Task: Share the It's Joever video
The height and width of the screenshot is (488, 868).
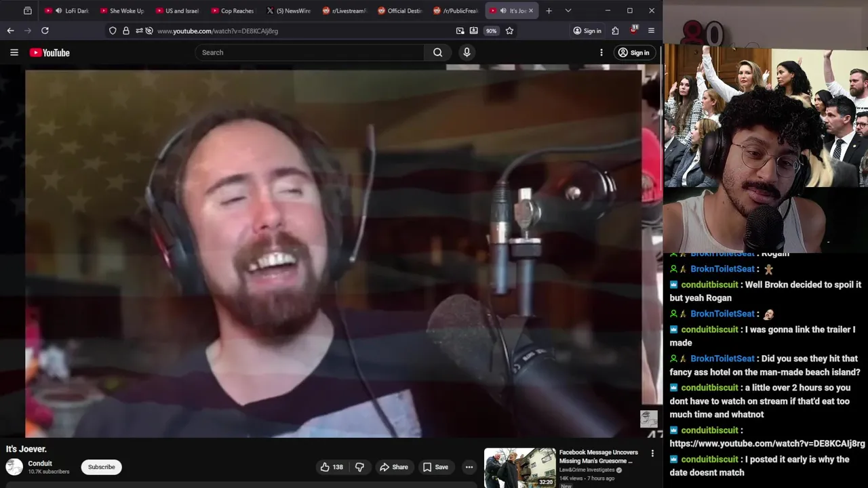Action: coord(394,467)
